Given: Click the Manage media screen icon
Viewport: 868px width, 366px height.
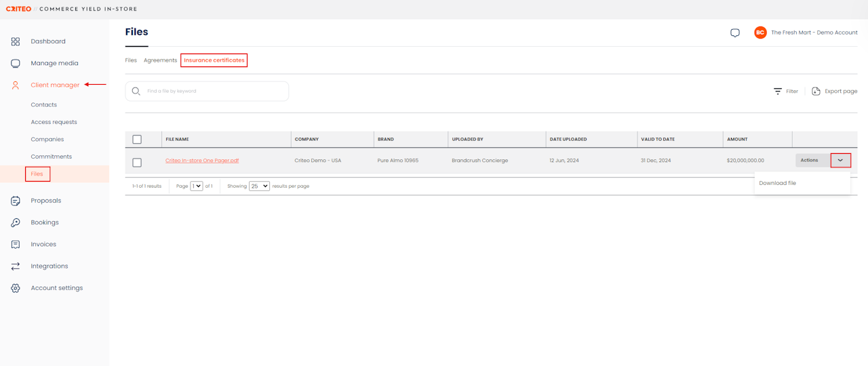Looking at the screenshot, I should [x=16, y=63].
